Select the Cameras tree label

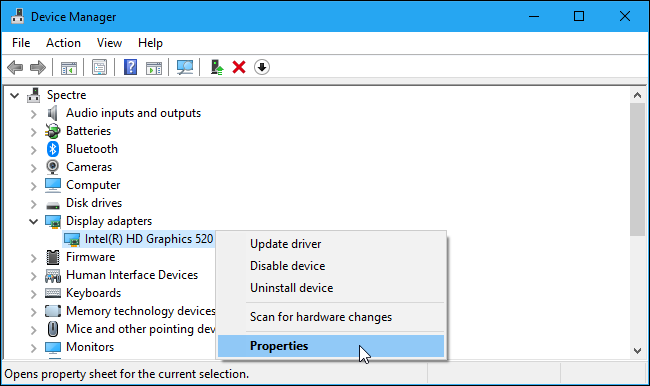click(x=89, y=167)
